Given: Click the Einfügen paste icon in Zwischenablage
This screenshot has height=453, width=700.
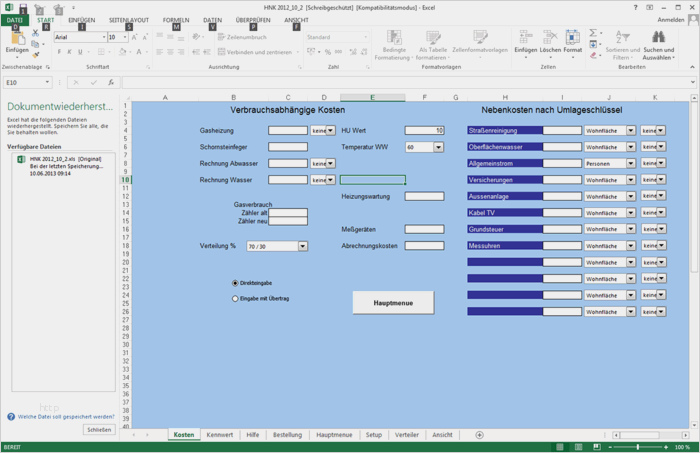Looking at the screenshot, I should click(17, 40).
